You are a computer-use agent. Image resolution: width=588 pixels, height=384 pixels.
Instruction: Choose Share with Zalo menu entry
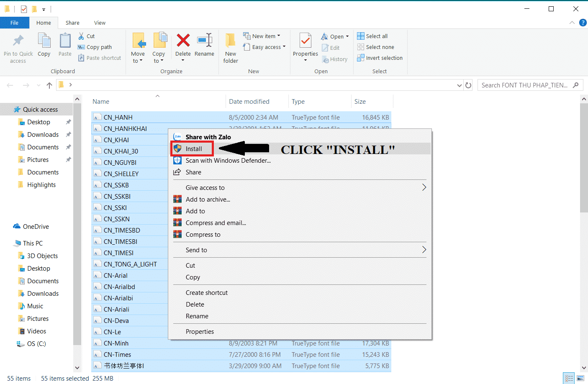pos(300,137)
